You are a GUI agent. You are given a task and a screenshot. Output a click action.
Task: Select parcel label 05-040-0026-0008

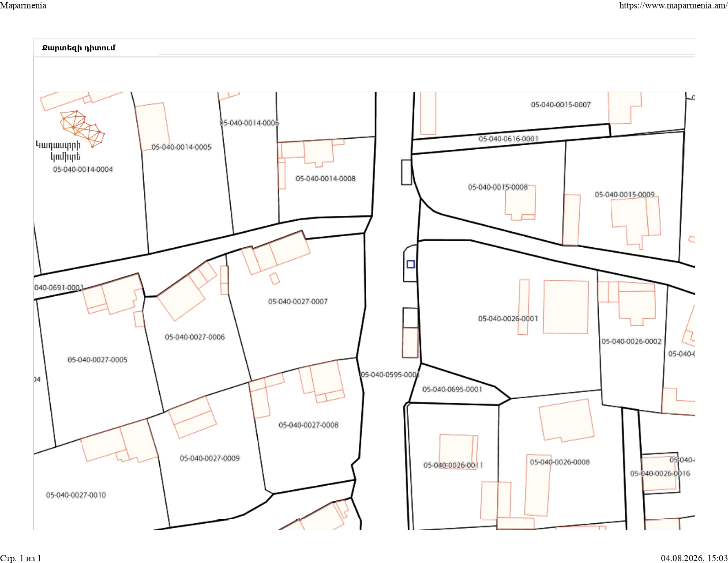(x=560, y=462)
